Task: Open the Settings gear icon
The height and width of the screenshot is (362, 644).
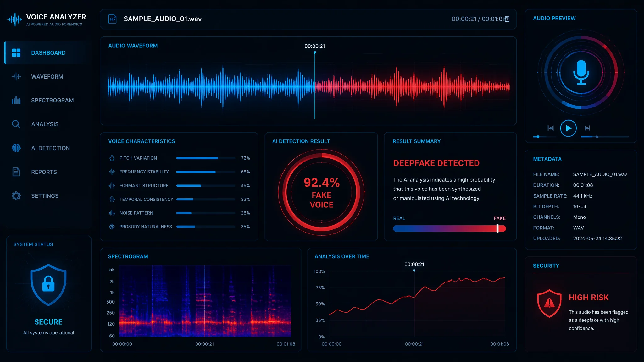Action: coord(16,196)
